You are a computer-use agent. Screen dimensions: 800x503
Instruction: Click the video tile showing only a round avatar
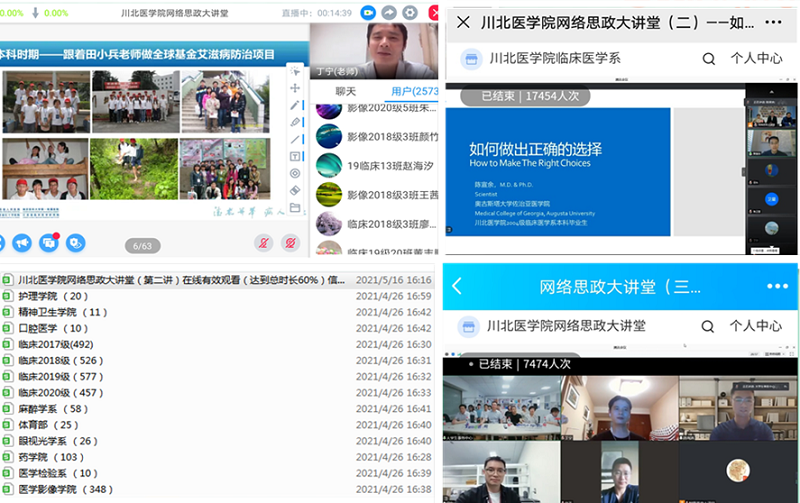[x=738, y=472]
